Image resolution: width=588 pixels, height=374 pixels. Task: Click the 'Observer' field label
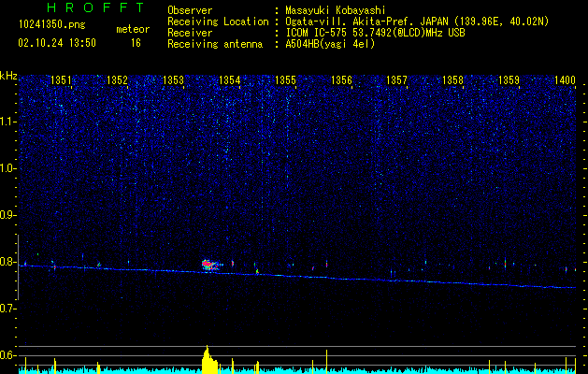click(x=190, y=10)
